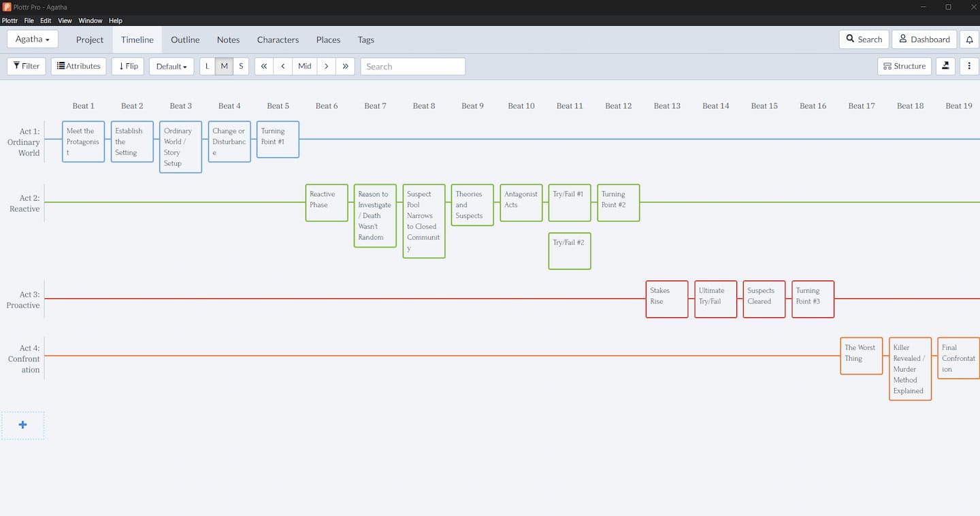Open the Characters tab
980x516 pixels.
click(x=278, y=39)
